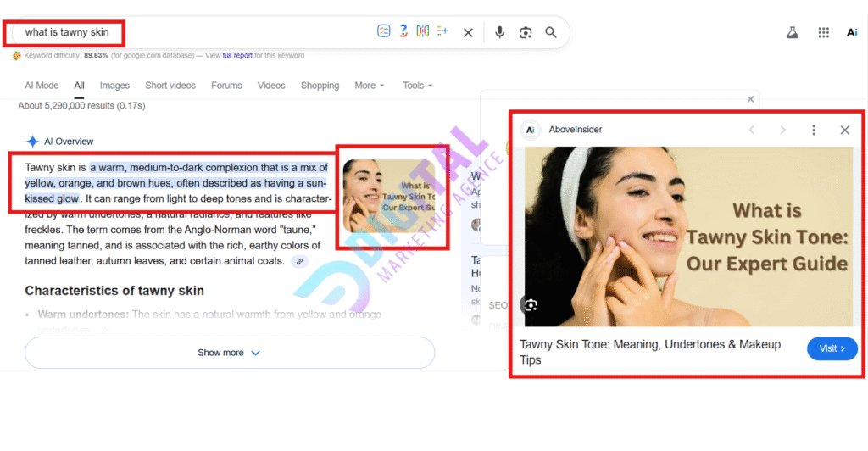868x451 pixels.
Task: Click the link icon after AI overview paragraph
Action: coord(298,262)
